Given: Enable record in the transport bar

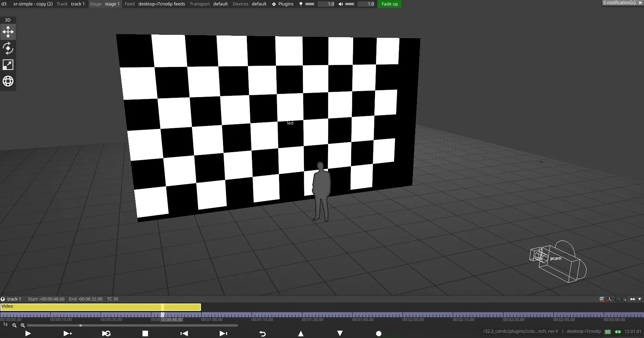Looking at the screenshot, I should pos(379,333).
